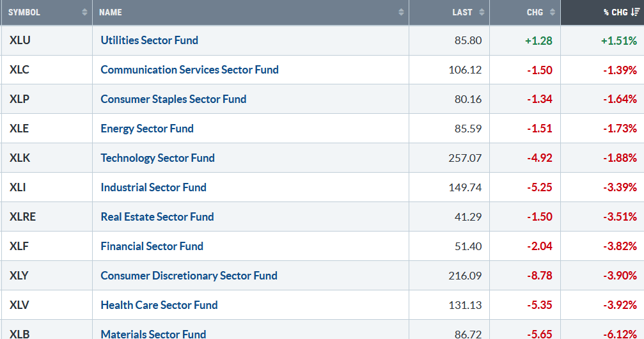Image resolution: width=644 pixels, height=339 pixels.
Task: Open the Industrial Sector Fund link
Action: point(153,187)
